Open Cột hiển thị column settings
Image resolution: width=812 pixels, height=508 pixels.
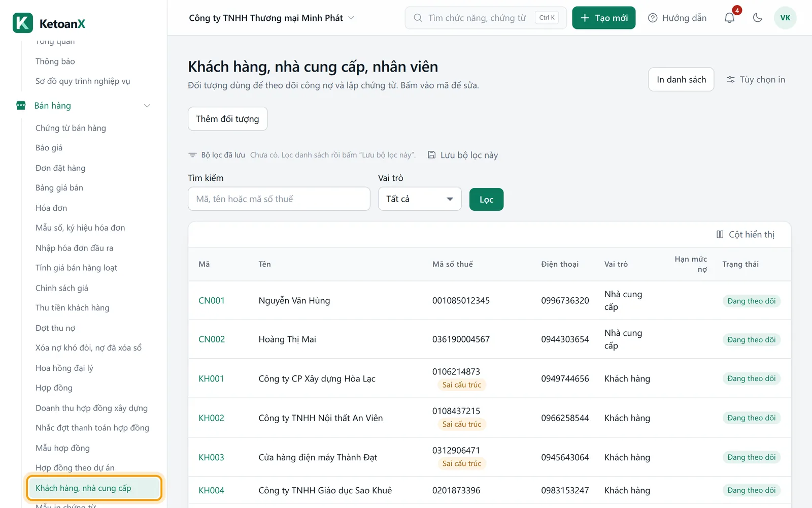click(745, 234)
